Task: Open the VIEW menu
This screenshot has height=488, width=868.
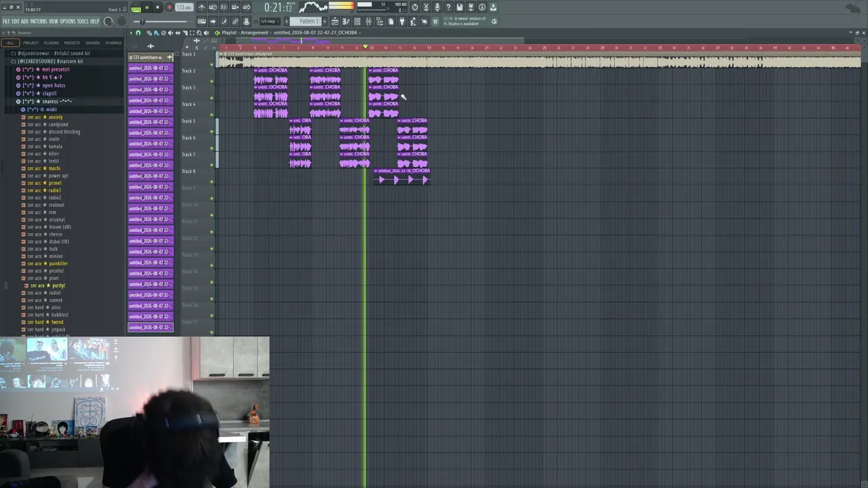Action: pyautogui.click(x=54, y=22)
